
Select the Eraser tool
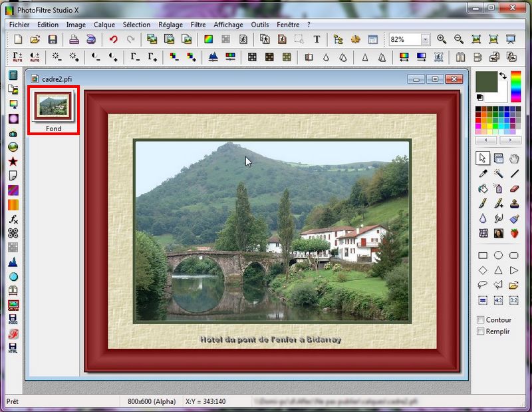coord(514,188)
